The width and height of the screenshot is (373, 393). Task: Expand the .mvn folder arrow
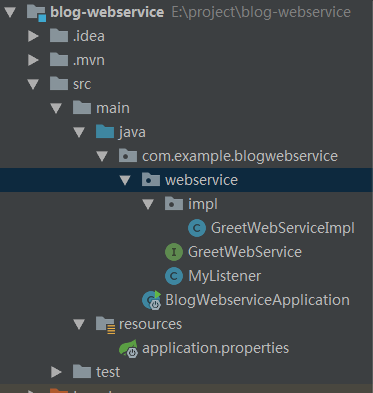point(33,60)
